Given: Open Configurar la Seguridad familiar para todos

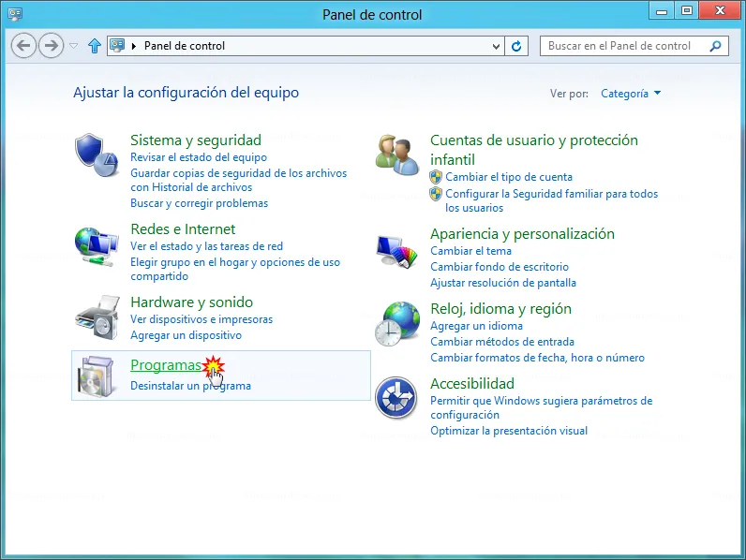Looking at the screenshot, I should coord(551,201).
